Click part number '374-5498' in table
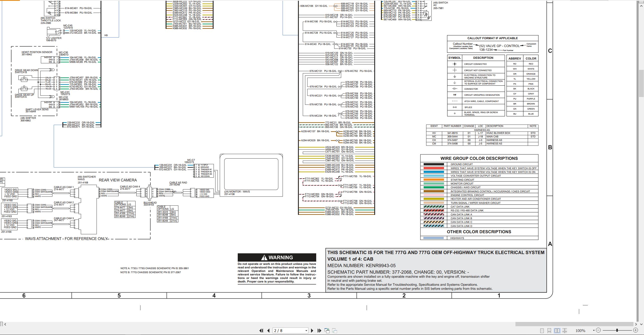 pos(452,144)
